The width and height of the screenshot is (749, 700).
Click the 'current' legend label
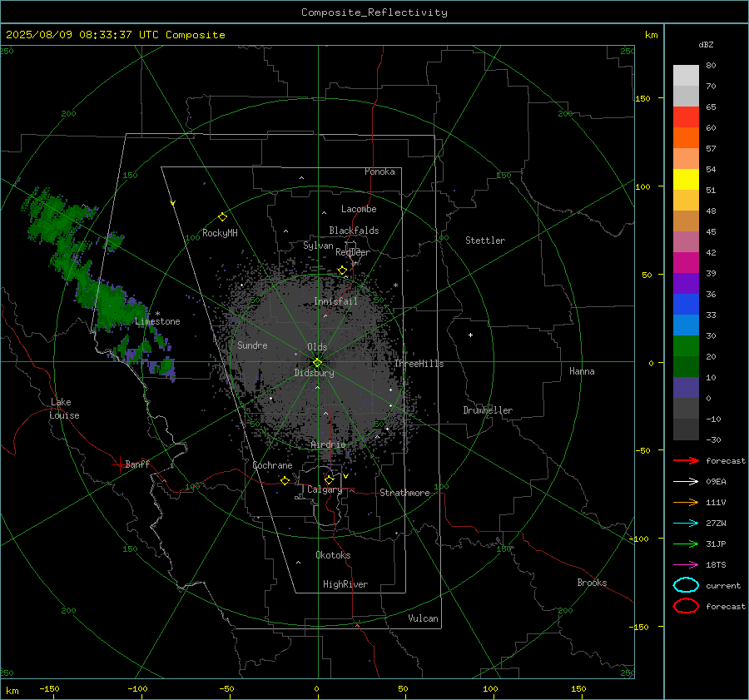pos(723,585)
